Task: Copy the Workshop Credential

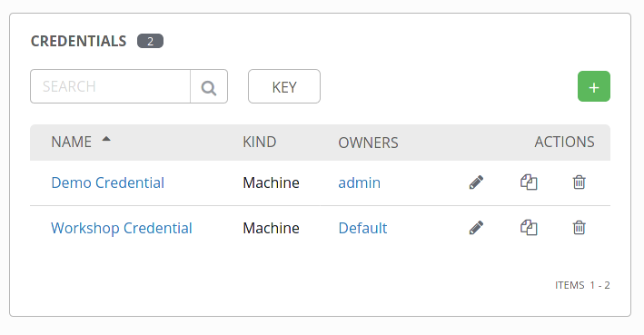Action: click(x=529, y=228)
